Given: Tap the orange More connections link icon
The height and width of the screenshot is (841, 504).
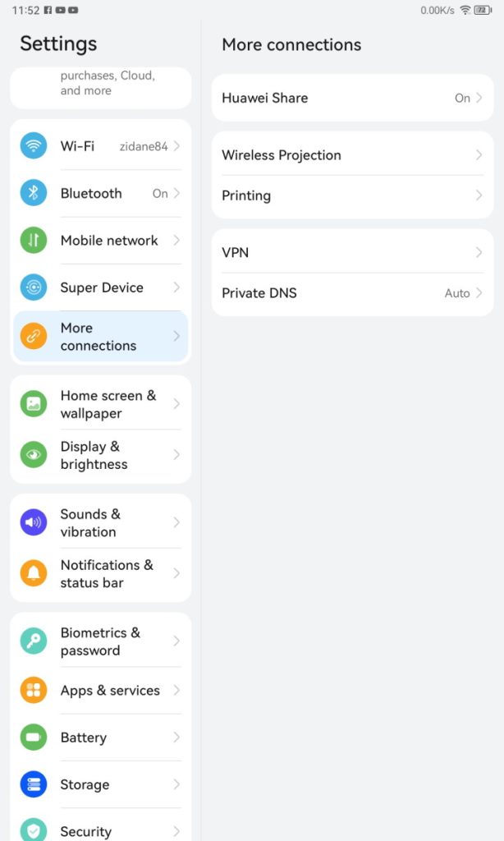Looking at the screenshot, I should coord(33,336).
